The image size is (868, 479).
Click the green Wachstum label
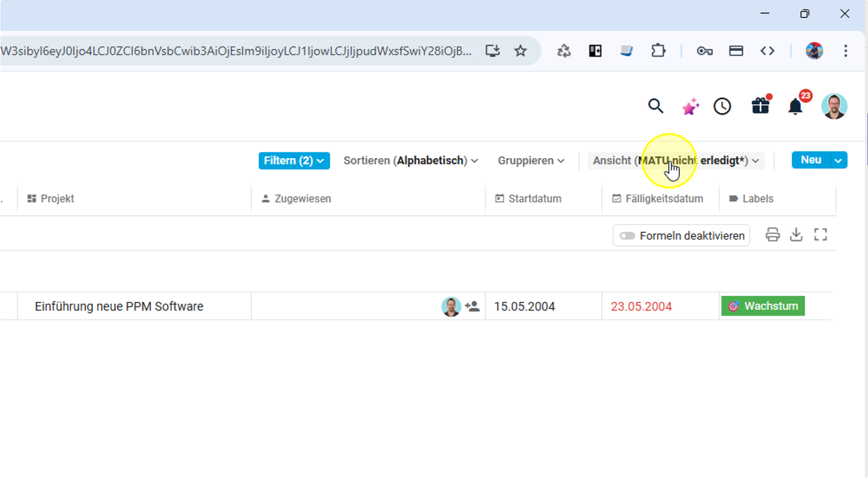pos(763,306)
